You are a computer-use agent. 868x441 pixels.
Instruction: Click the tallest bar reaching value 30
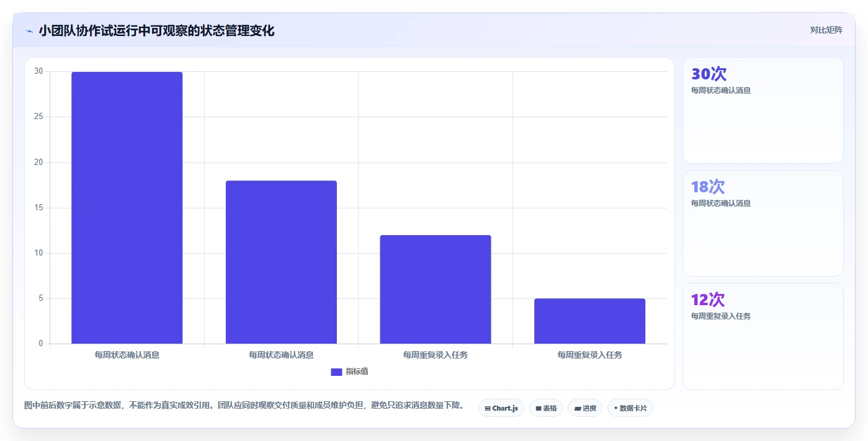pos(127,208)
